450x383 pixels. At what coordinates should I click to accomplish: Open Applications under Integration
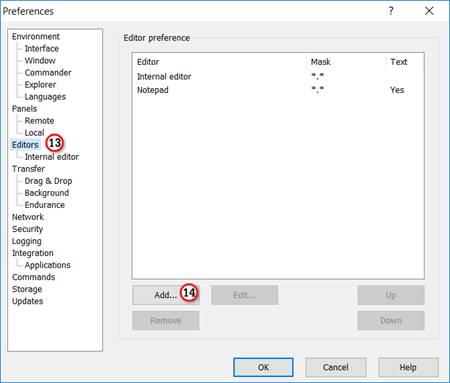click(48, 265)
